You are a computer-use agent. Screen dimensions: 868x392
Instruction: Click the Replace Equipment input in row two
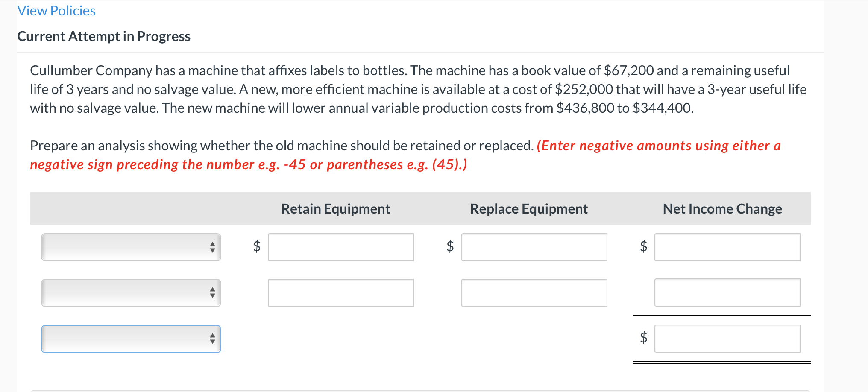[x=534, y=293]
